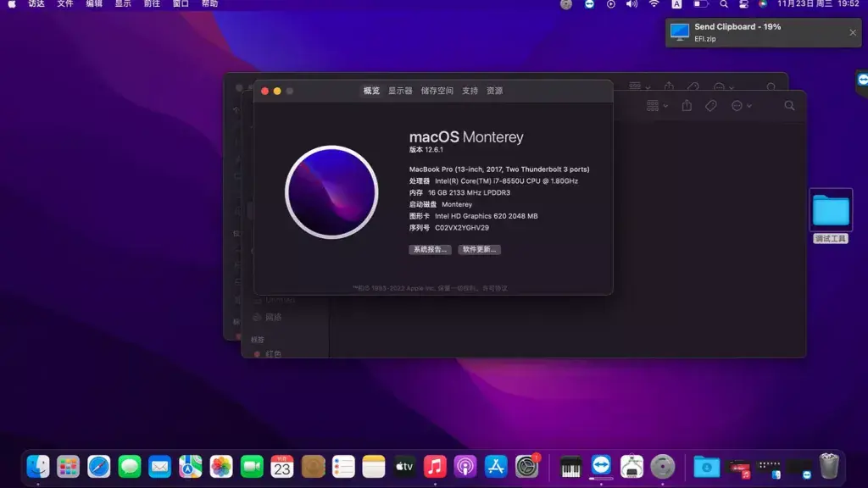This screenshot has height=488, width=868.
Task: Click the serial number C02VX2YGHV29
Action: [x=462, y=228]
